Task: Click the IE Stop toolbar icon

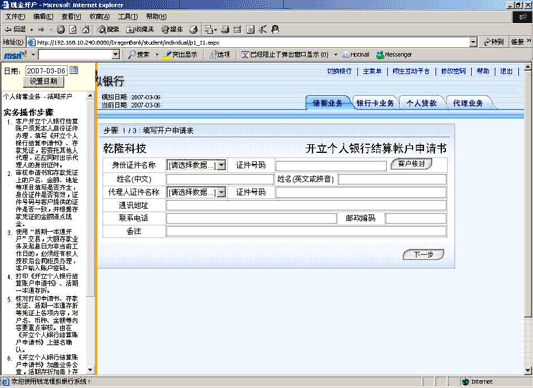Action: [x=61, y=30]
